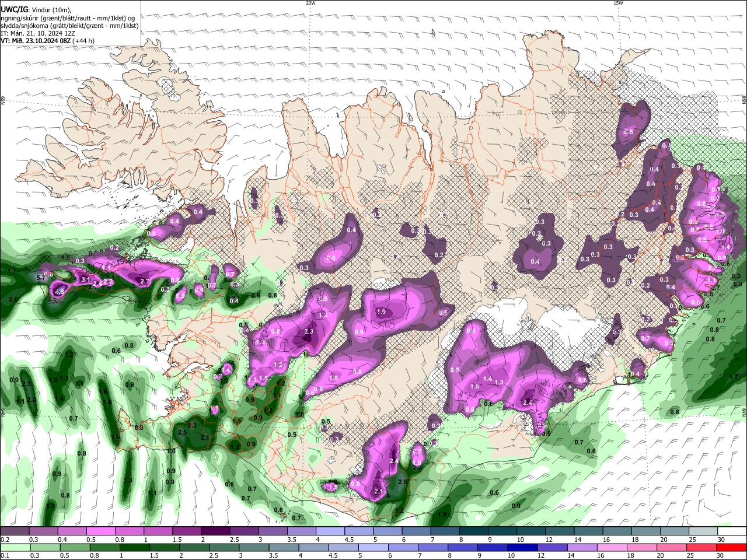
Task: Select the 12–14 violet swatch in lower legend row
Action: (x=551, y=547)
